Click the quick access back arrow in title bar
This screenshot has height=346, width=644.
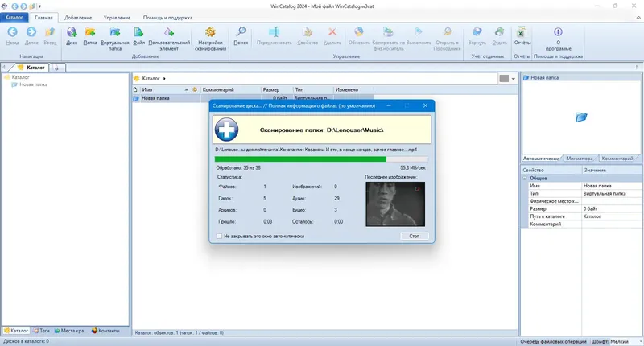pos(15,6)
